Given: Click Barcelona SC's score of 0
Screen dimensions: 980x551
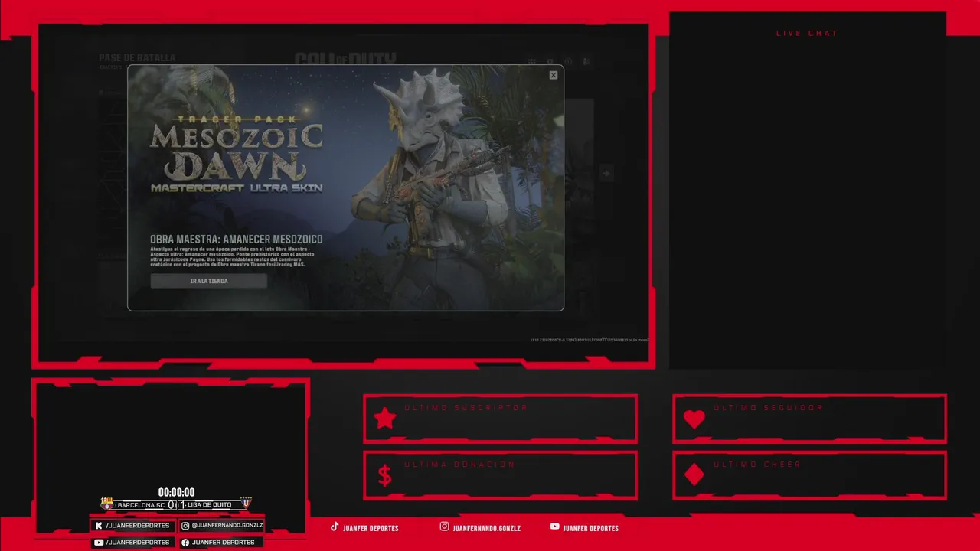Looking at the screenshot, I should [x=171, y=505].
